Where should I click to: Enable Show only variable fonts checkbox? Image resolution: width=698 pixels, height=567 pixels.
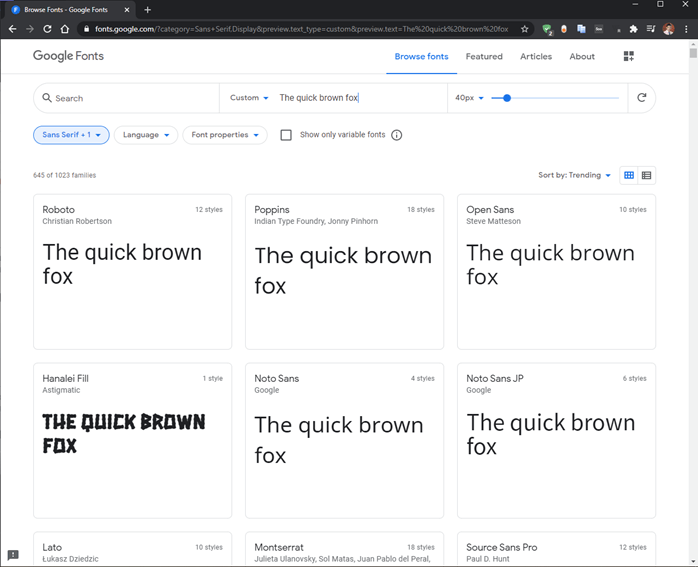pos(286,135)
